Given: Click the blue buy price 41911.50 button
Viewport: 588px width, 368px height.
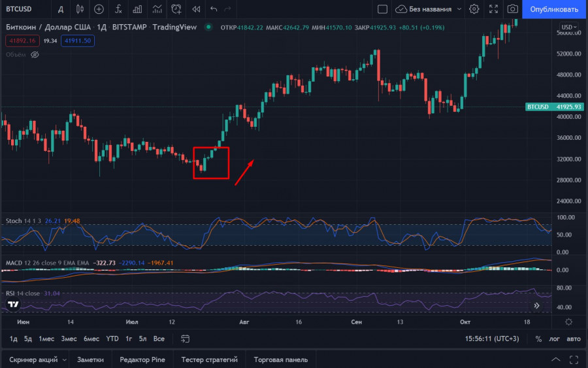Looking at the screenshot, I should pyautogui.click(x=78, y=41).
